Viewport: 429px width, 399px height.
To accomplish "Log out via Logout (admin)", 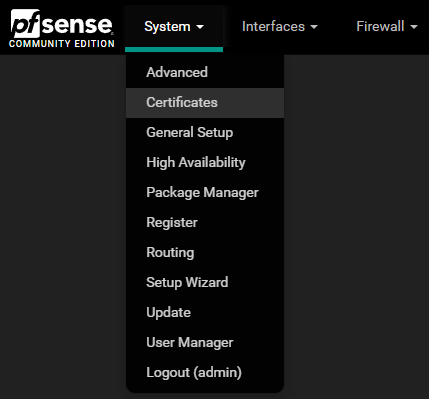I will [205, 372].
